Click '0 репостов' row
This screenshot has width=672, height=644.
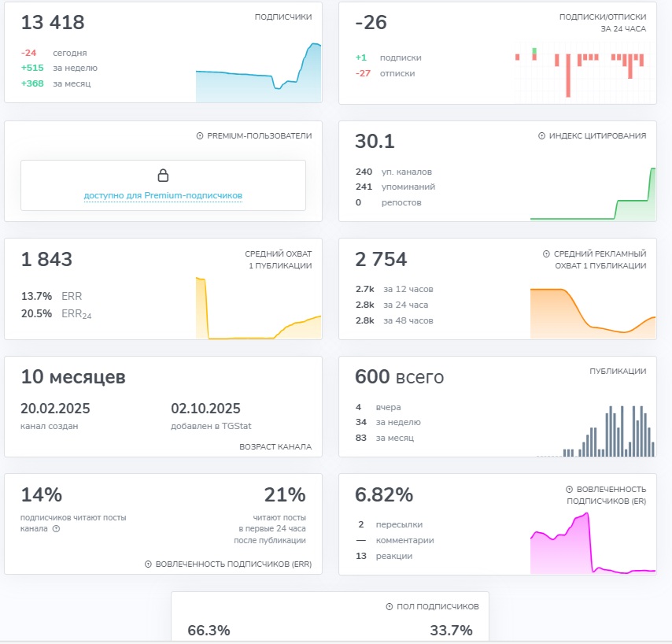click(x=388, y=202)
